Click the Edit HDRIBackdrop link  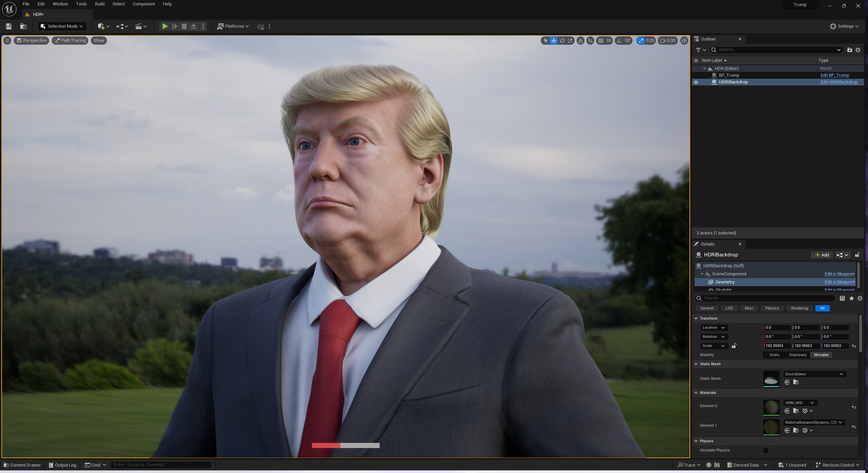839,82
